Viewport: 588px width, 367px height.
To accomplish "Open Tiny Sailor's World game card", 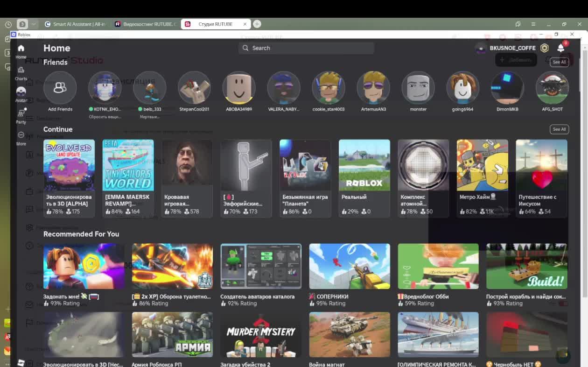I will (x=128, y=178).
